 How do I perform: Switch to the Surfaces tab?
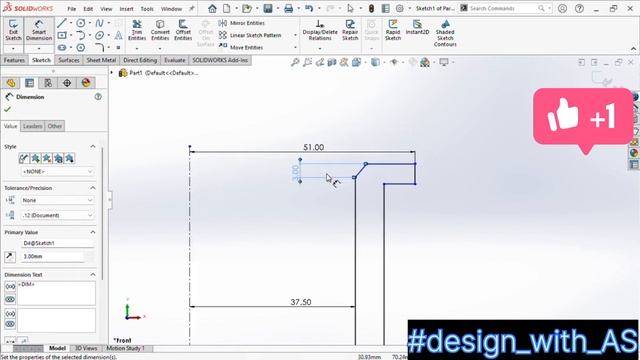pyautogui.click(x=69, y=60)
